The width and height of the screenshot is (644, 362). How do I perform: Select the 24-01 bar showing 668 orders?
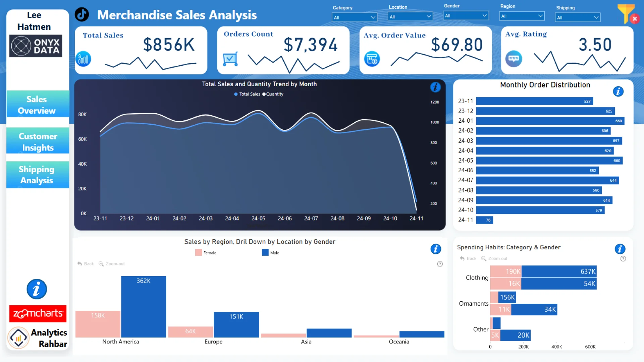pos(550,121)
